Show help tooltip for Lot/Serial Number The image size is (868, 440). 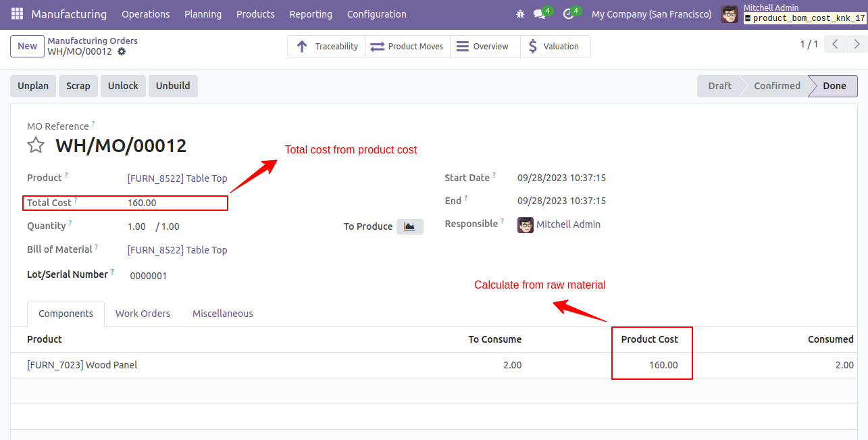coord(113,272)
